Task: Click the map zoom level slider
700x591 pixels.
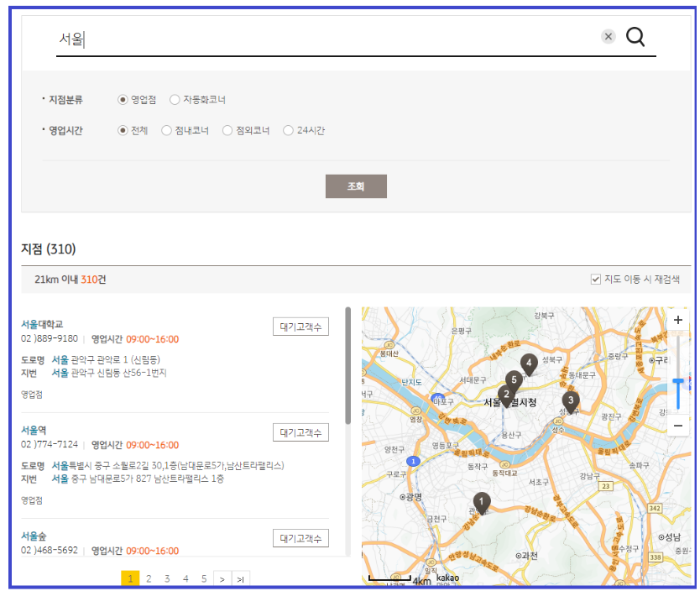Action: 677,381
